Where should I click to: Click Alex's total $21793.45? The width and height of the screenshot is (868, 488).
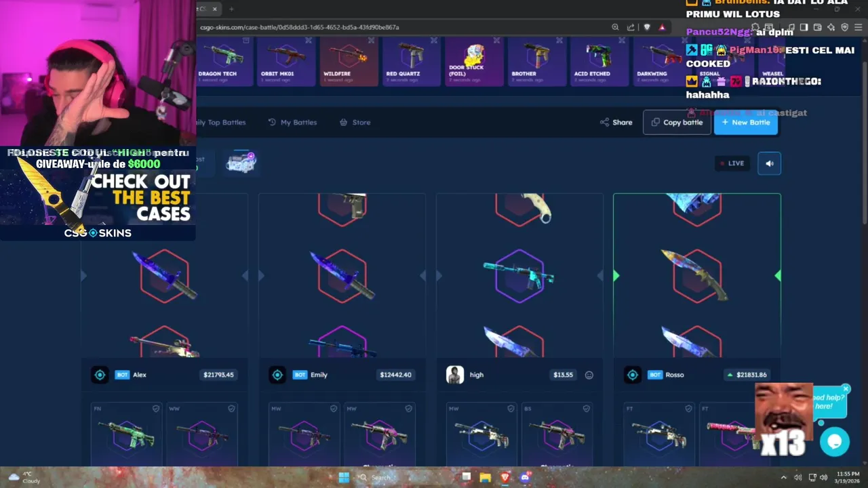coord(218,375)
